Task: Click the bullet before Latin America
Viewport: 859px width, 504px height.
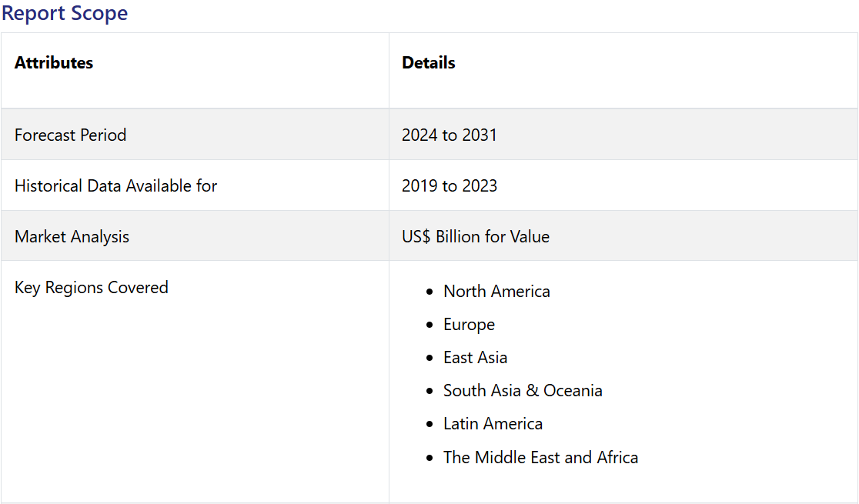Action: click(429, 425)
